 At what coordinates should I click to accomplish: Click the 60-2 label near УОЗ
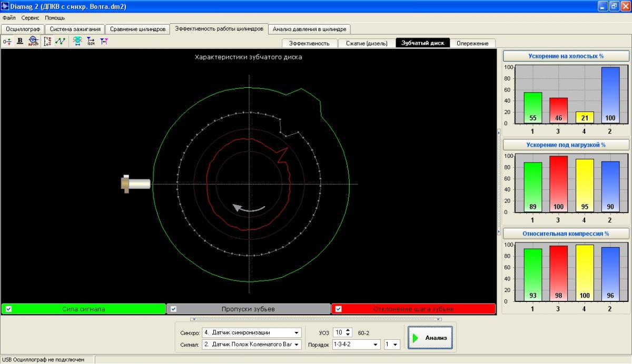coord(363,333)
